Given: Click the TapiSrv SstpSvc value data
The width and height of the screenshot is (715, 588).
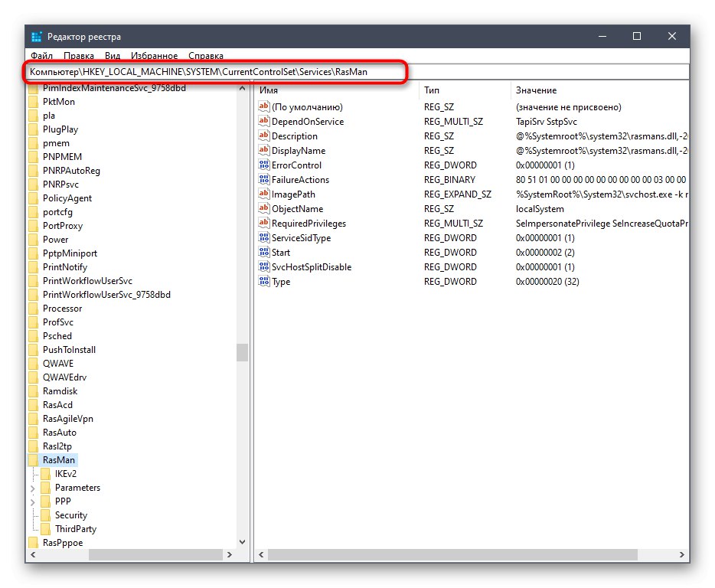Looking at the screenshot, I should pos(547,121).
